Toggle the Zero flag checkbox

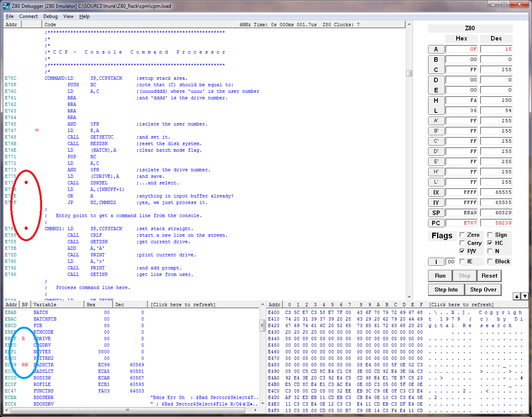coord(462,235)
